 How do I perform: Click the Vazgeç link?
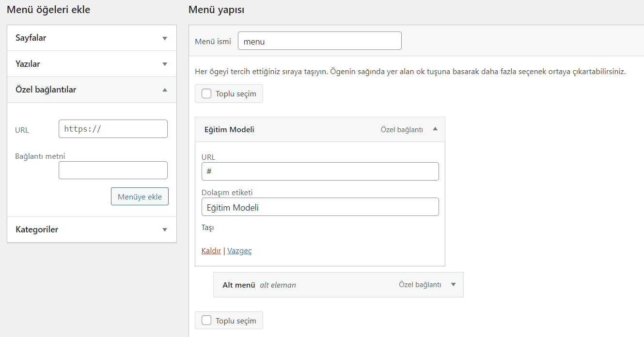pyautogui.click(x=239, y=251)
